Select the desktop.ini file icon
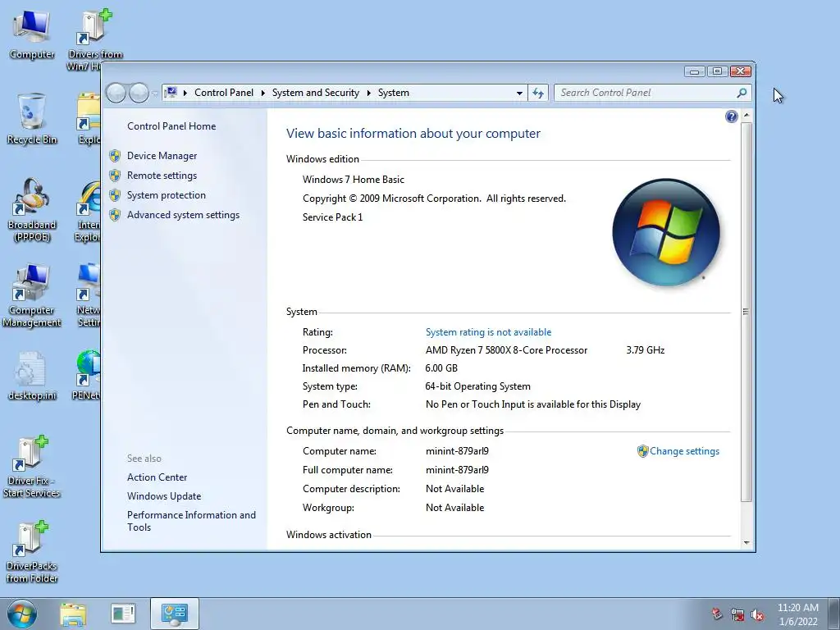The height and width of the screenshot is (630, 840). tap(32, 376)
